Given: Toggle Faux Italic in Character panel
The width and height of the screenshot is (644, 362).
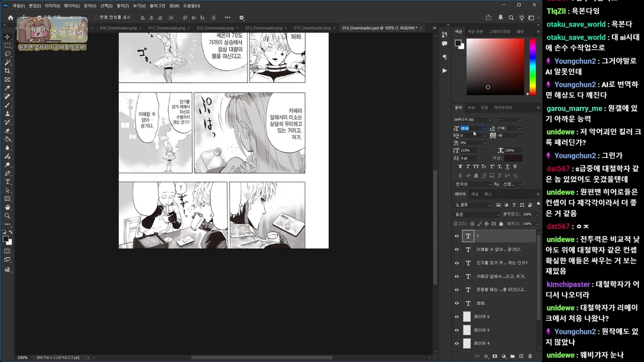Looking at the screenshot, I should pyautogui.click(x=468, y=166).
